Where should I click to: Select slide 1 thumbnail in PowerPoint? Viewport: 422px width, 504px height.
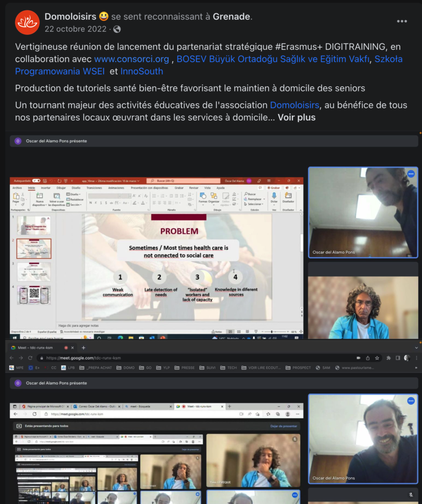point(34,225)
